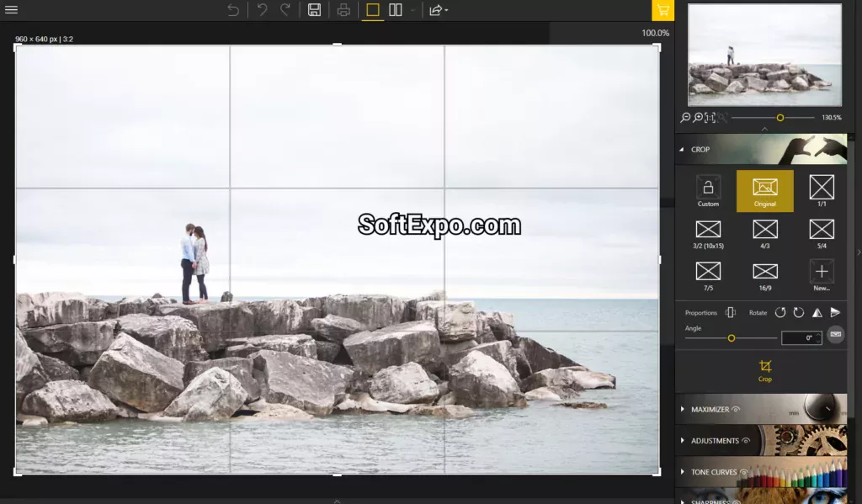
Task: Click the Crop button to apply
Action: coord(764,371)
